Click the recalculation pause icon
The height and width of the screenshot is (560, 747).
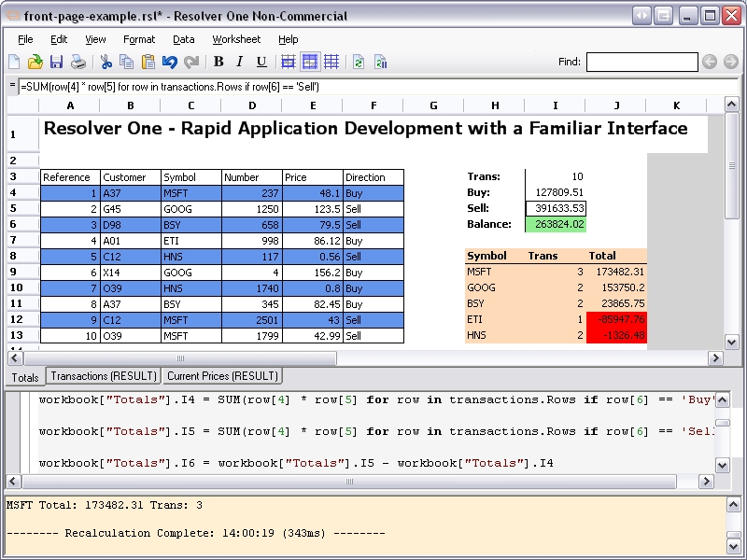point(380,62)
